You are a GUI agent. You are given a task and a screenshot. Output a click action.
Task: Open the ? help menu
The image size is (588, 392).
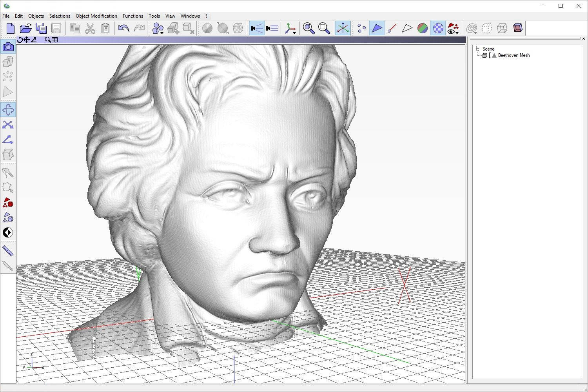[207, 16]
